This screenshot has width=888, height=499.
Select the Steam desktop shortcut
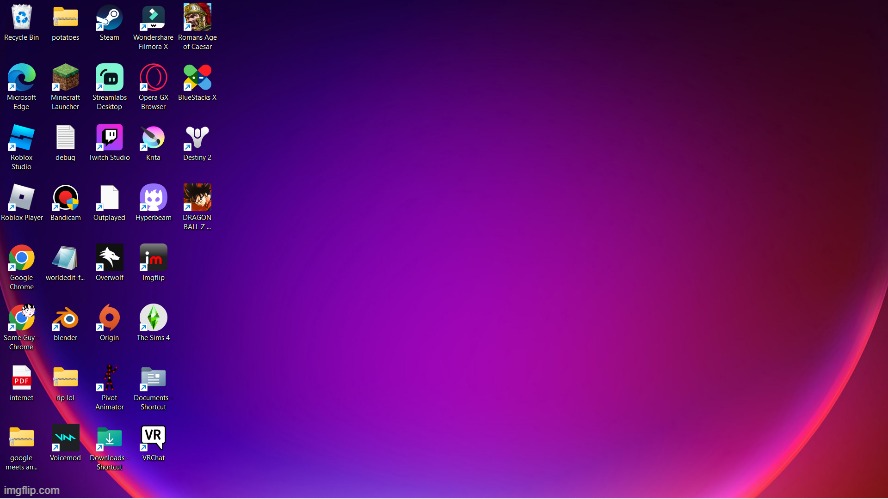(109, 19)
